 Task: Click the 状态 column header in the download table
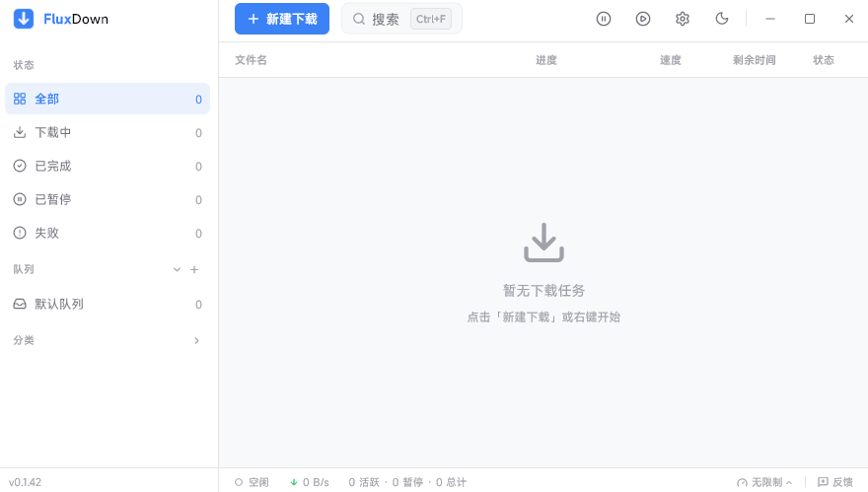(x=824, y=60)
